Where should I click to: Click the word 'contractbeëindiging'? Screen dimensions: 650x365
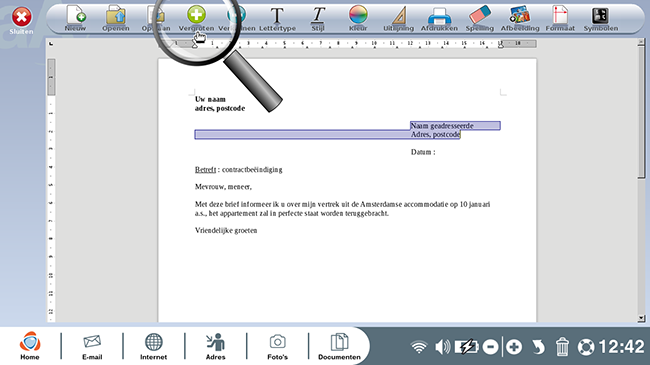click(x=252, y=169)
